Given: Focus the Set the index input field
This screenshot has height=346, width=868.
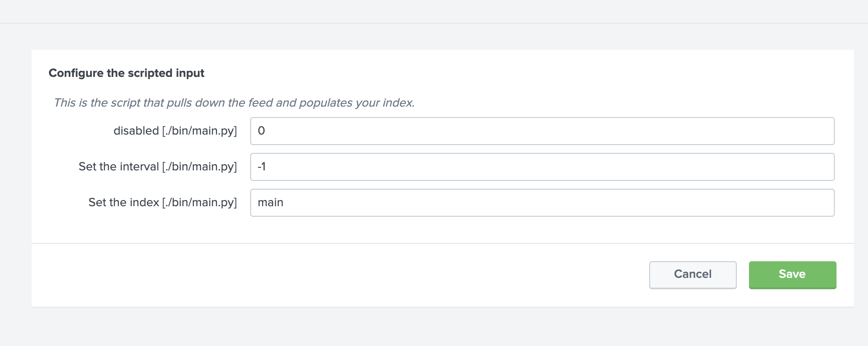Looking at the screenshot, I should [542, 203].
